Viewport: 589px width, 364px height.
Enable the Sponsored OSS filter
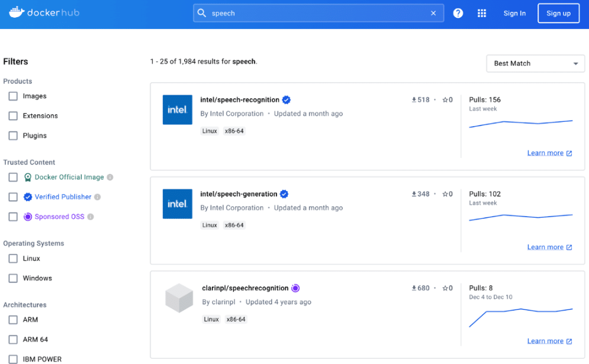[13, 217]
